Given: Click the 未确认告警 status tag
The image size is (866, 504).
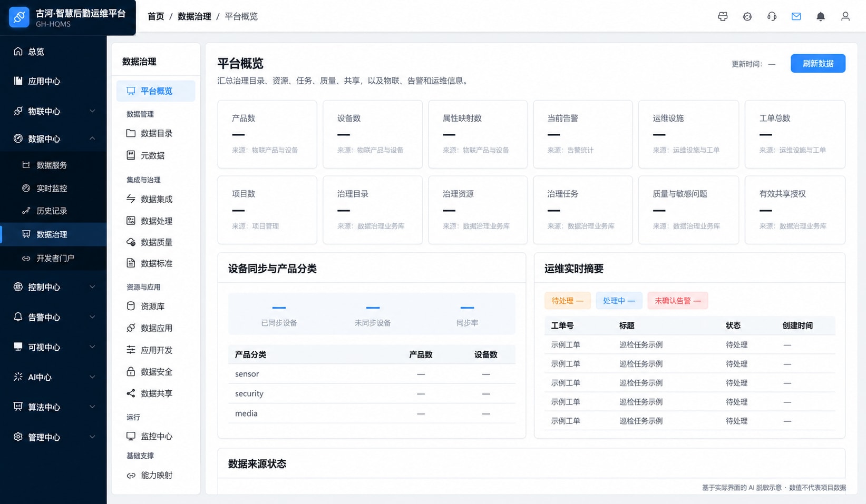Looking at the screenshot, I should point(677,301).
